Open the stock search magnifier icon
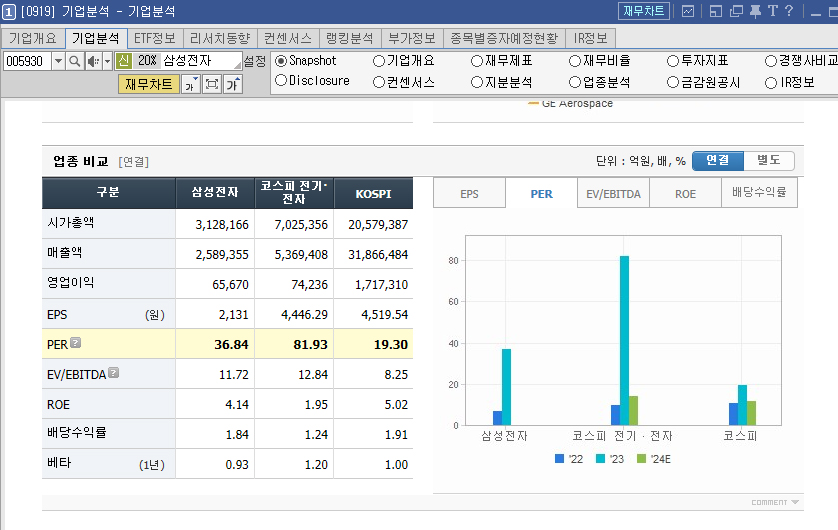Image resolution: width=838 pixels, height=530 pixels. [75, 61]
